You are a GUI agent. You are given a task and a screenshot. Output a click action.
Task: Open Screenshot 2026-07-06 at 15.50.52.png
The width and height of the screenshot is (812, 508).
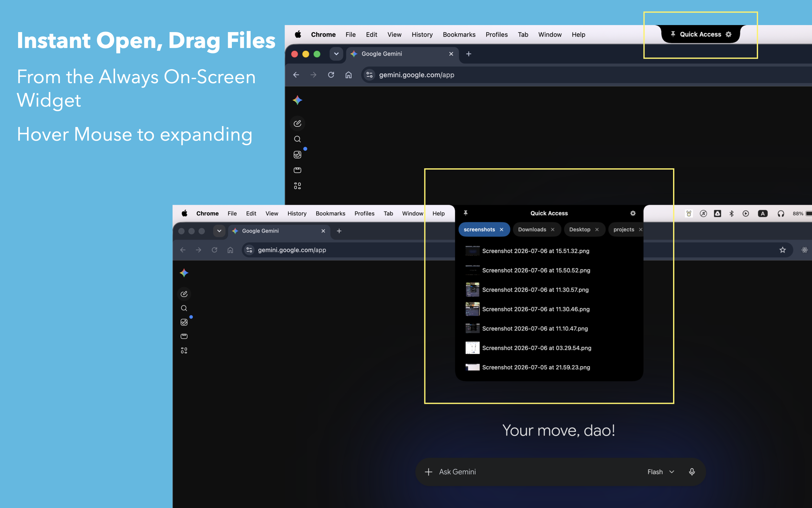click(x=549, y=271)
